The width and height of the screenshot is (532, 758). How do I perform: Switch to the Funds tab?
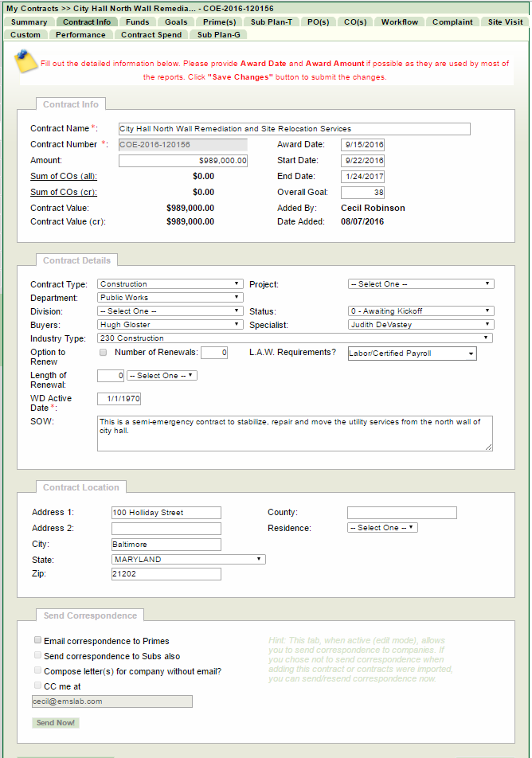(x=137, y=22)
